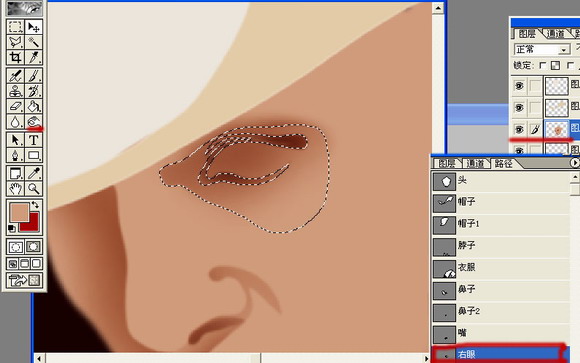This screenshot has height=363, width=580.
Task: Select the Crop tool
Action: point(15,57)
